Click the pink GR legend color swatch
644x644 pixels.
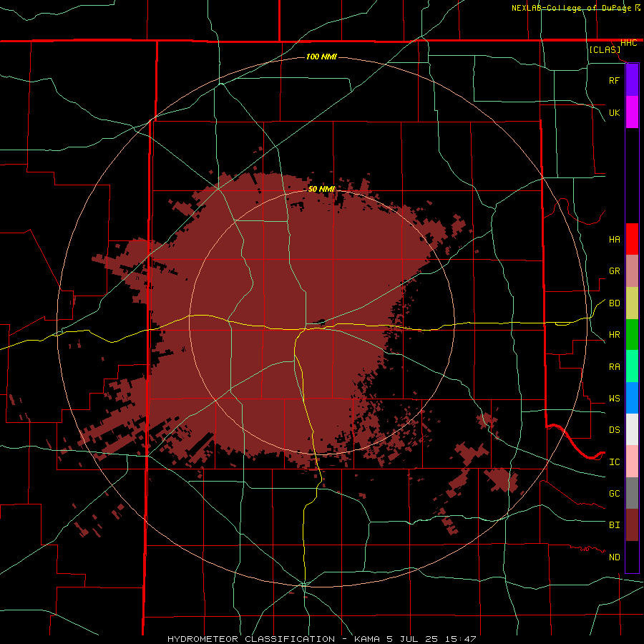pyautogui.click(x=632, y=271)
